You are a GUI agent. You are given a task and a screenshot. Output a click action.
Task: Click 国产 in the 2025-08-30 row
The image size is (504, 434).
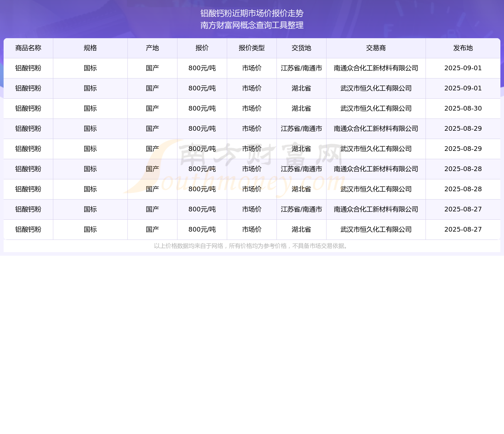tap(152, 108)
